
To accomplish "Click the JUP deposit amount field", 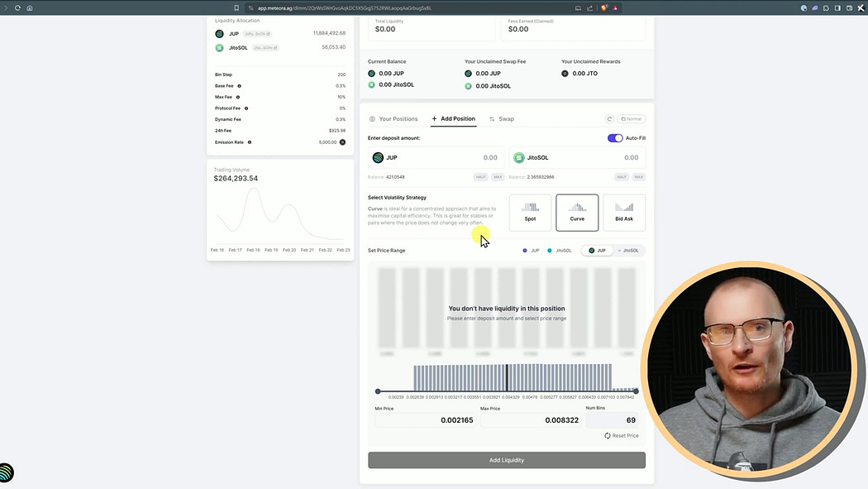I will (x=436, y=158).
